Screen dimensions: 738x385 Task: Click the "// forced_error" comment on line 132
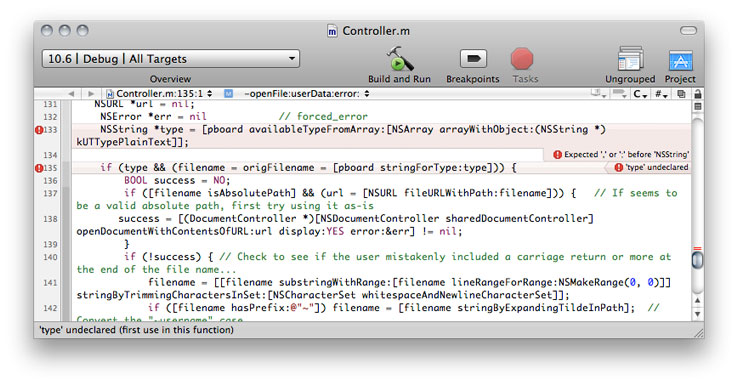click(323, 116)
